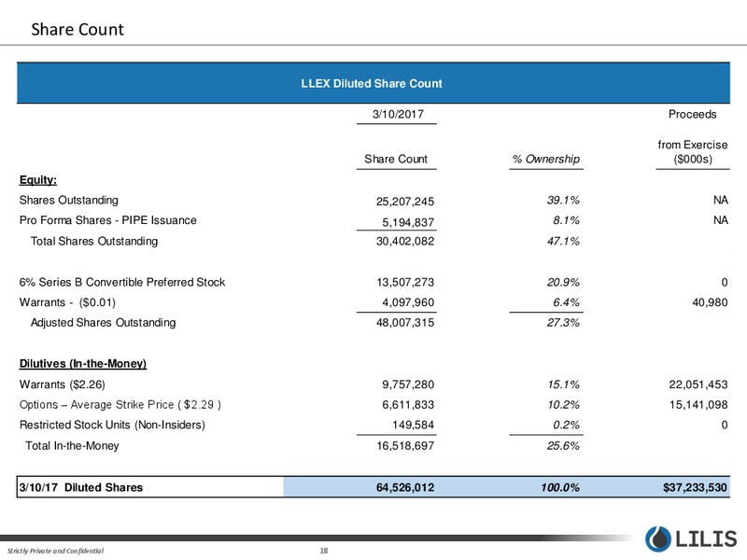Click the 'Share Count' slide title
This screenshot has height=560, width=747.
[78, 30]
